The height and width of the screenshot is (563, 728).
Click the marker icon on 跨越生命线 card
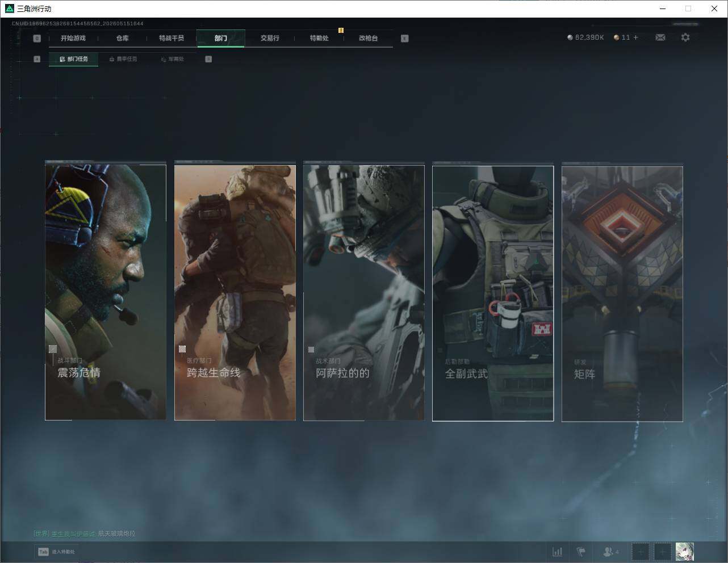182,349
